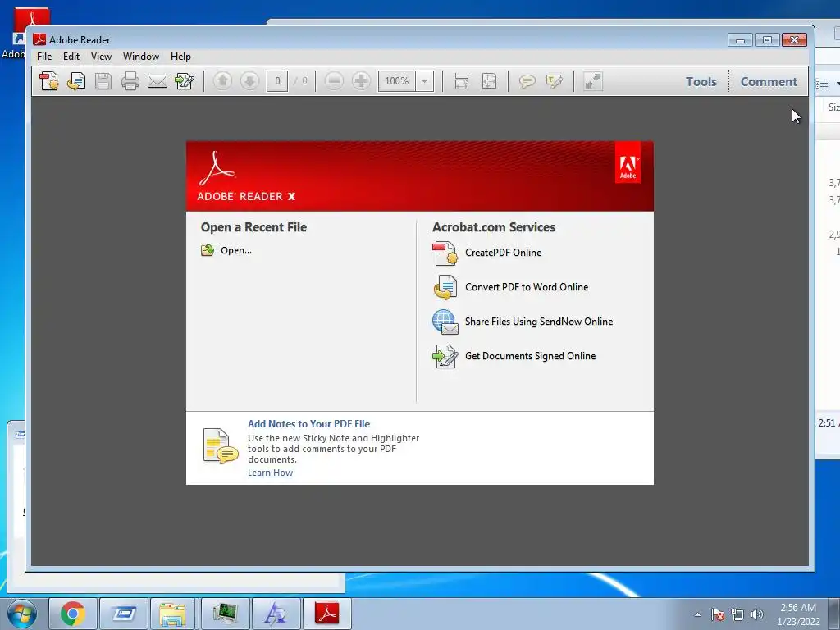Click Get Documents Signed Online link

coord(531,356)
